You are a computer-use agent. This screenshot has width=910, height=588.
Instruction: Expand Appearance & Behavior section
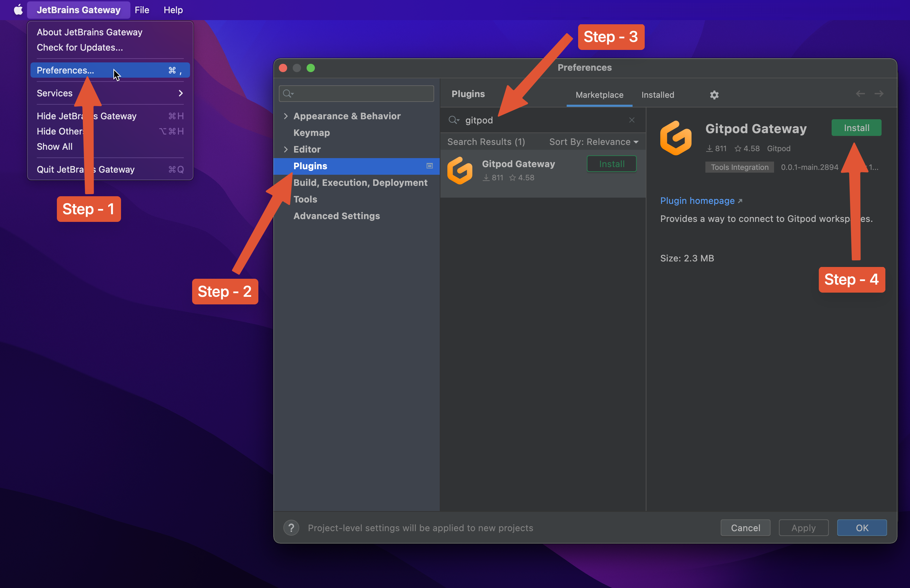(286, 116)
